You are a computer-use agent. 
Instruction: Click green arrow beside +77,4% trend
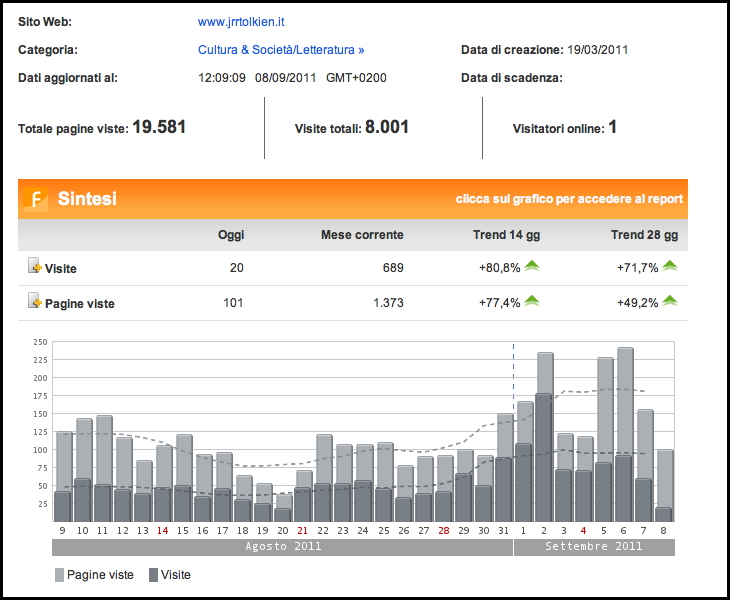tap(532, 301)
